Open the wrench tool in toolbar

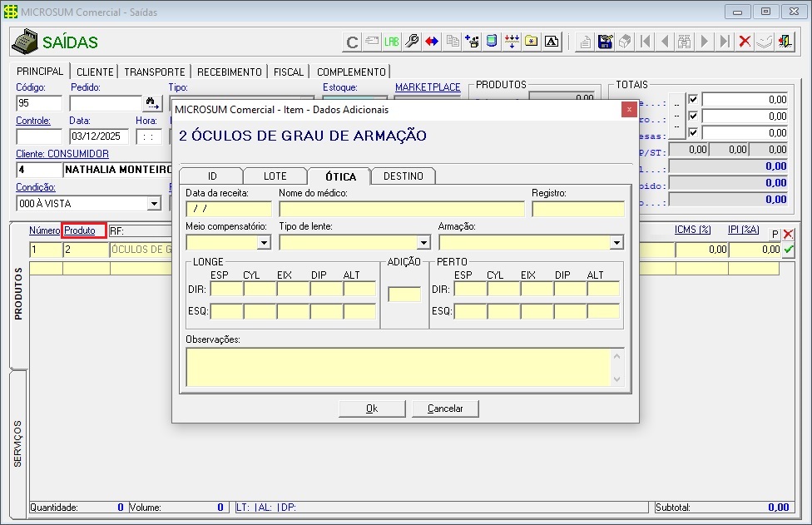coord(412,41)
